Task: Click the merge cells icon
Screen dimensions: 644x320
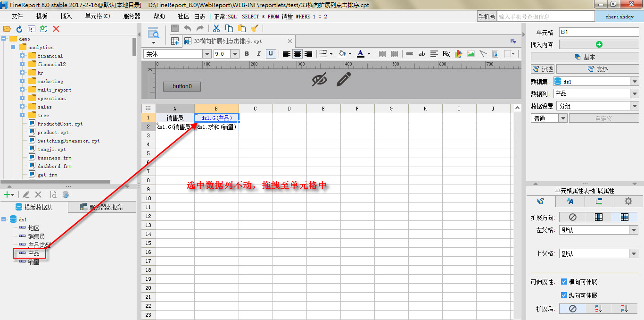Action: 382,54
